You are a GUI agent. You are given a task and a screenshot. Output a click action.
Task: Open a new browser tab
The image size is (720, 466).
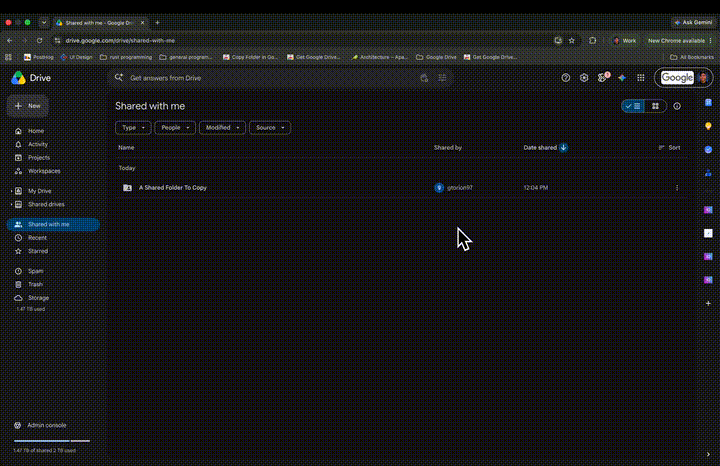coord(158,22)
